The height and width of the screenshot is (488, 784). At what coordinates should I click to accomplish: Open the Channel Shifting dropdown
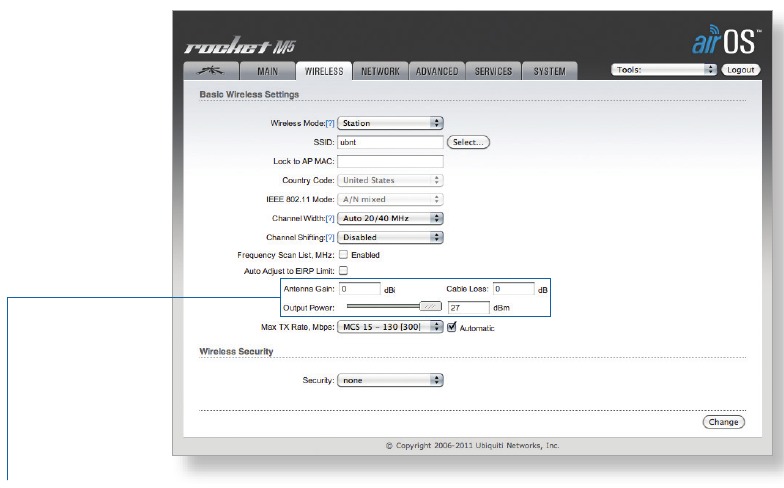tap(390, 237)
